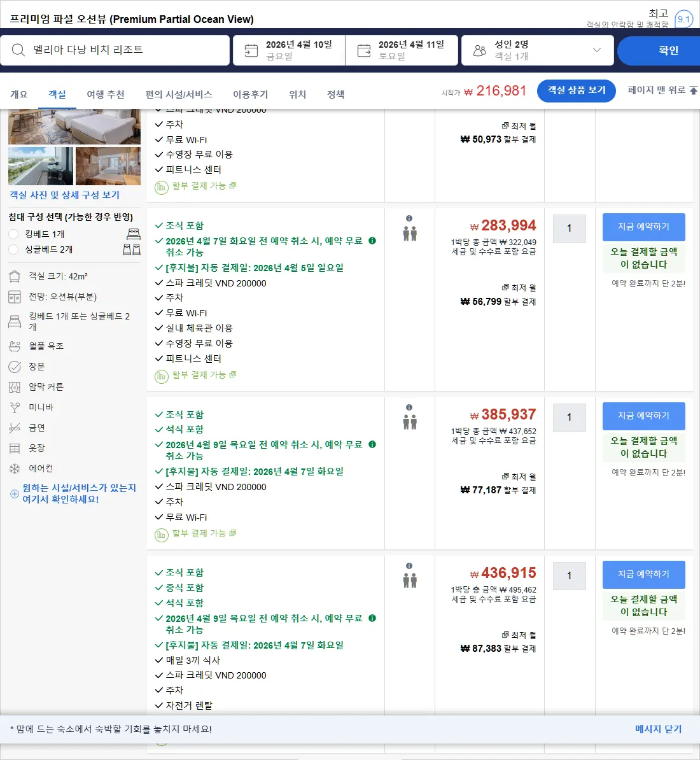Open the large bedroom photo thumbnail
Screen dimensions: 700x760
point(74,127)
